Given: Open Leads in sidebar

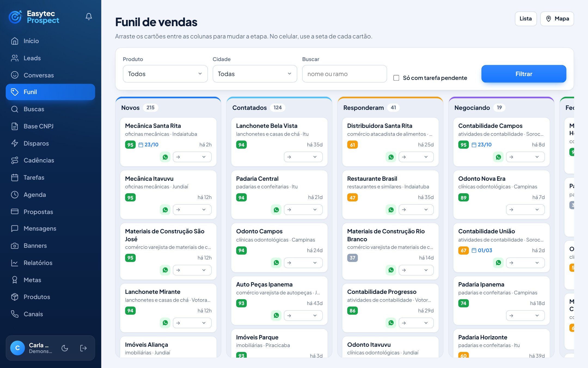Looking at the screenshot, I should coord(50,58).
